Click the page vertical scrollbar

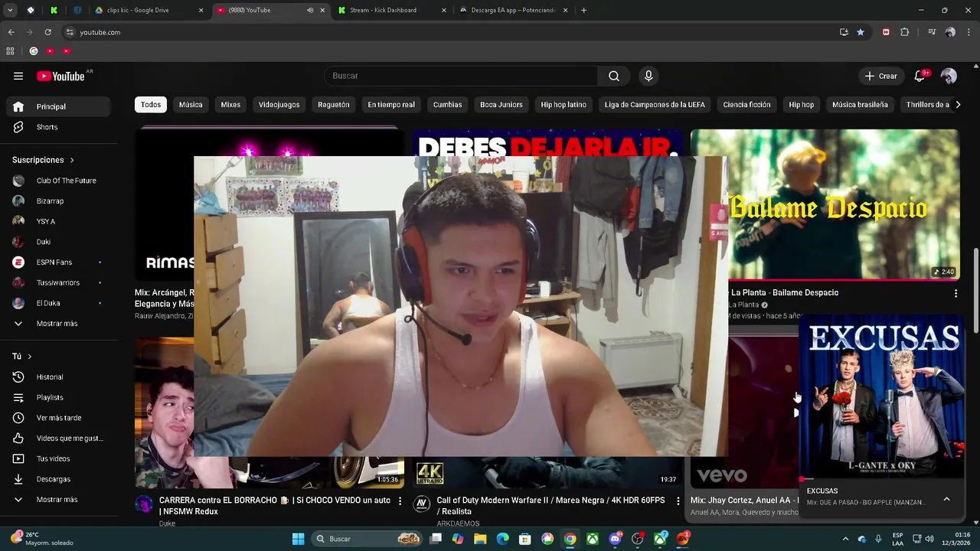click(x=975, y=291)
